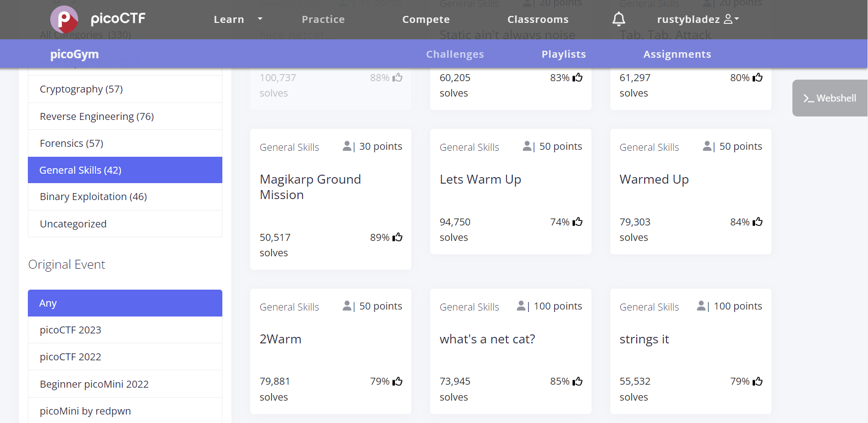Click thumbs-up on Magikarp Ground Mission card

tap(397, 237)
